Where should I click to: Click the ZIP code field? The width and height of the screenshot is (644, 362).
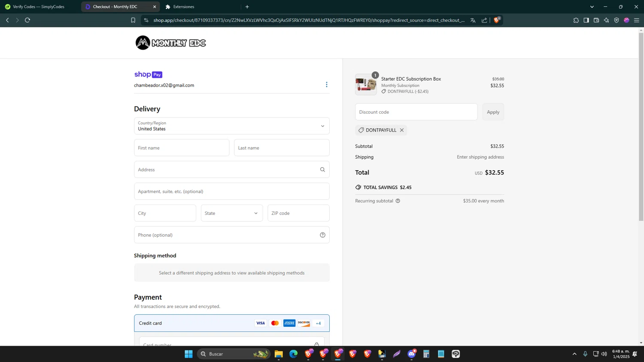tap(298, 213)
